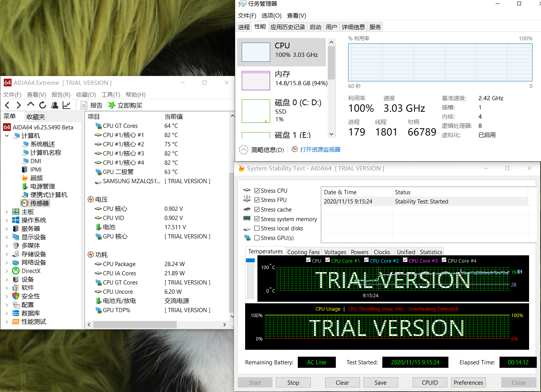Click the Clear button in Stability Test

(342, 382)
